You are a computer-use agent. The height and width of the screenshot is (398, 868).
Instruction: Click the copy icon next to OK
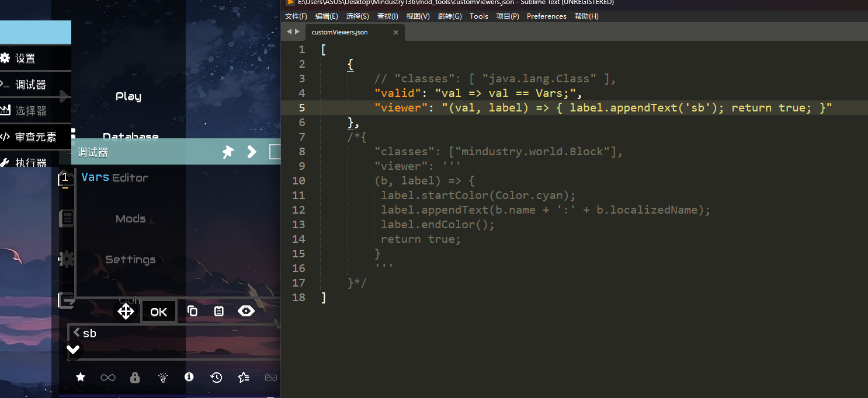192,311
